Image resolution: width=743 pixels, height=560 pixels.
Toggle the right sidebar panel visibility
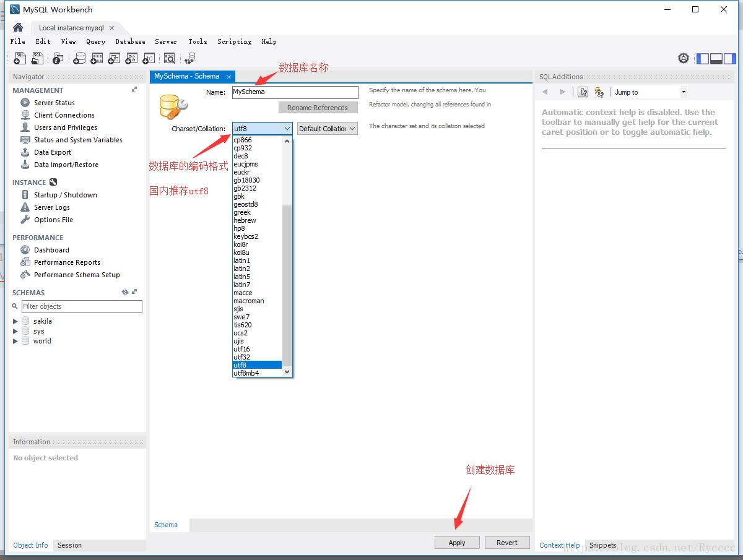pyautogui.click(x=730, y=59)
